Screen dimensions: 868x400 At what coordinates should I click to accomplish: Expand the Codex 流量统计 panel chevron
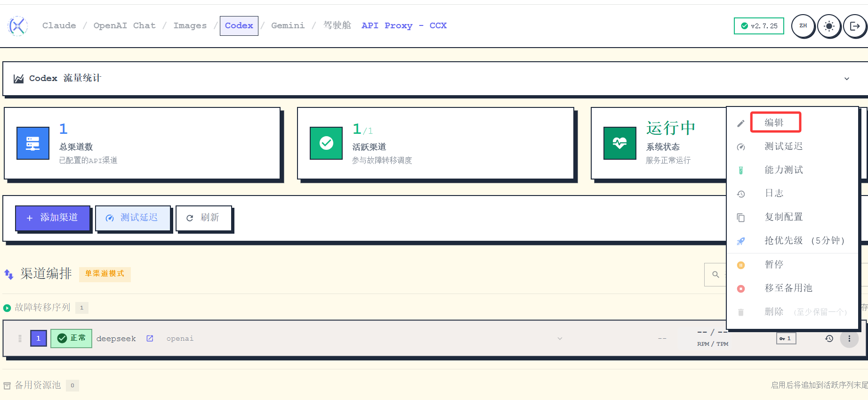[x=846, y=79]
